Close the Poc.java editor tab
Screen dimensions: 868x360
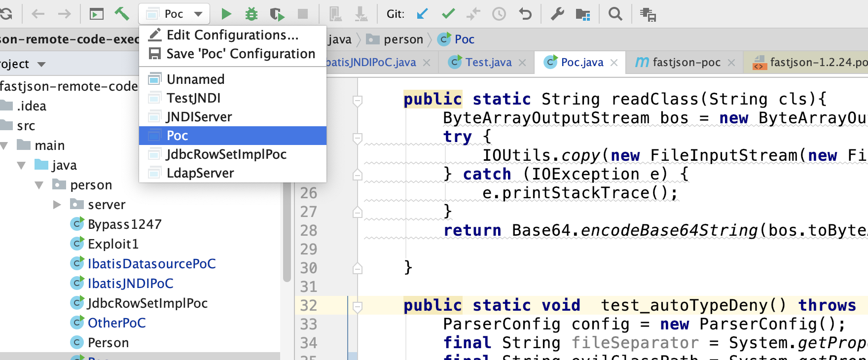point(614,63)
